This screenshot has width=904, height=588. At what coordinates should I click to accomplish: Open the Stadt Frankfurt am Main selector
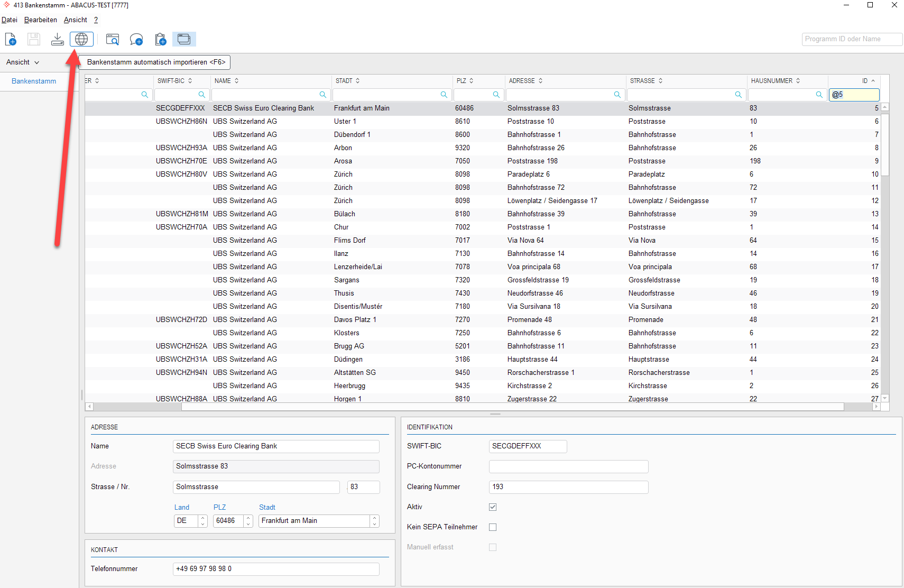click(x=375, y=521)
